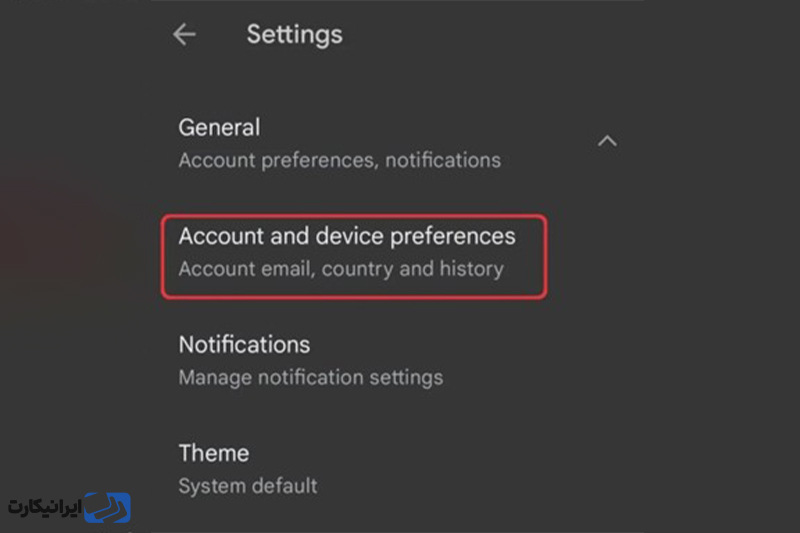Tap the 'Account preferences, notifications' subtitle
This screenshot has height=533, width=800.
pyautogui.click(x=340, y=161)
